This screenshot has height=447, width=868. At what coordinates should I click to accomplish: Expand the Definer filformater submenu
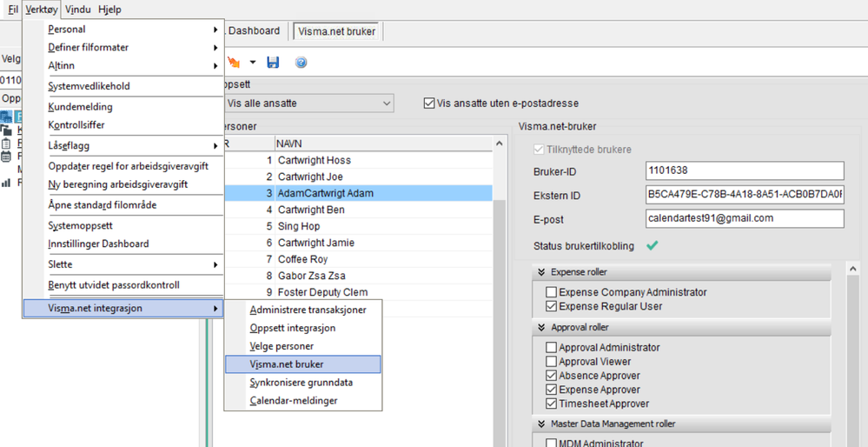[x=123, y=48]
